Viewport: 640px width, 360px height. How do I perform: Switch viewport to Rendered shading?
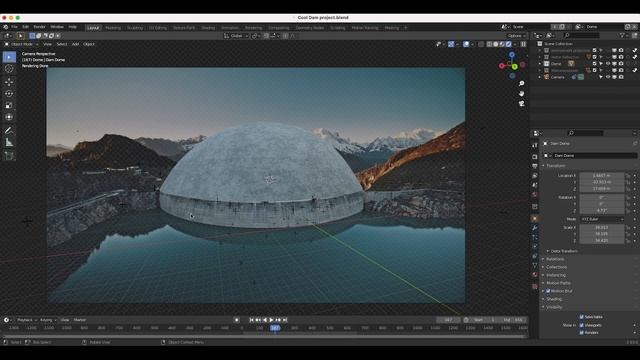(x=509, y=44)
